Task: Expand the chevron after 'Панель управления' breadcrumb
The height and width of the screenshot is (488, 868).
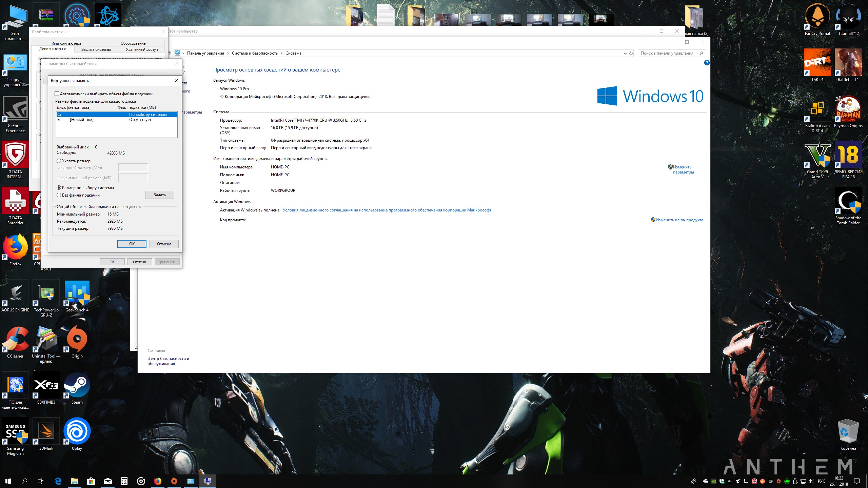Action: click(228, 53)
